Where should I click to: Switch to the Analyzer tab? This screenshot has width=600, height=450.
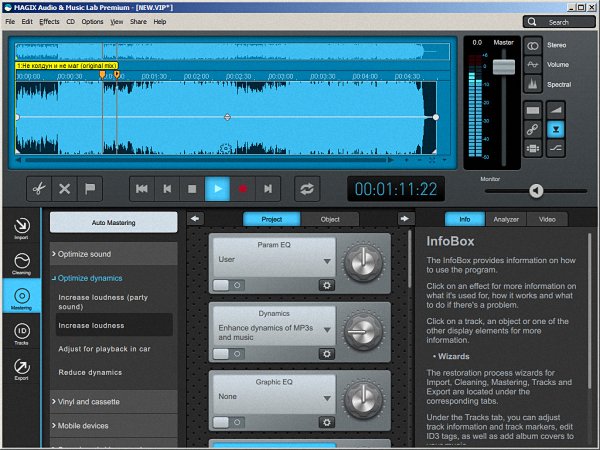pyautogui.click(x=506, y=219)
